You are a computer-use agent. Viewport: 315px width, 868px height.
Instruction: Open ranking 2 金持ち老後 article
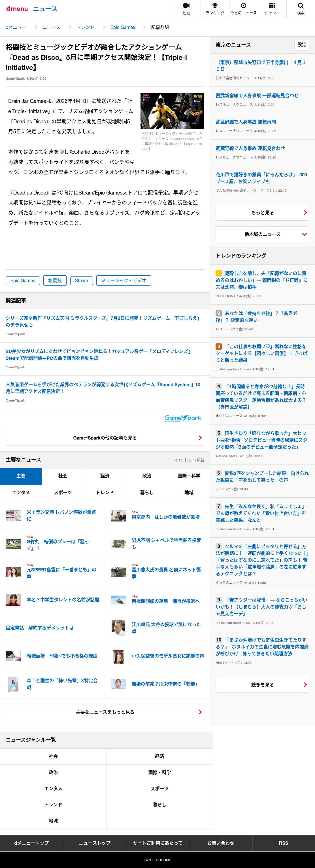pos(257,317)
